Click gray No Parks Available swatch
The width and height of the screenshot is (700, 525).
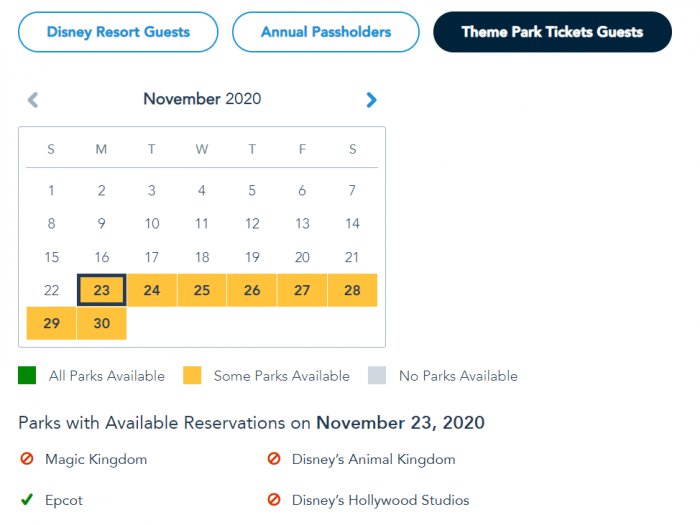pyautogui.click(x=377, y=376)
